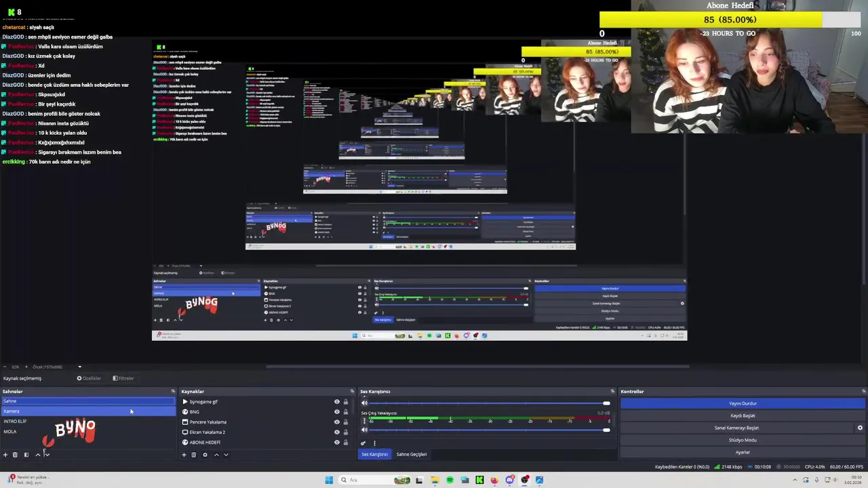Open Filtreler for the selected source
This screenshot has width=868, height=488.
(x=123, y=378)
